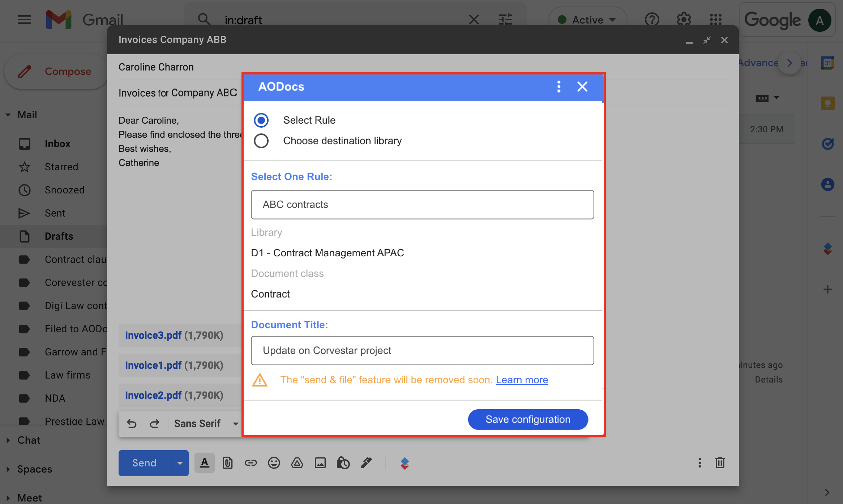Open the Sans Serif font dropdown
The width and height of the screenshot is (843, 504).
click(206, 424)
